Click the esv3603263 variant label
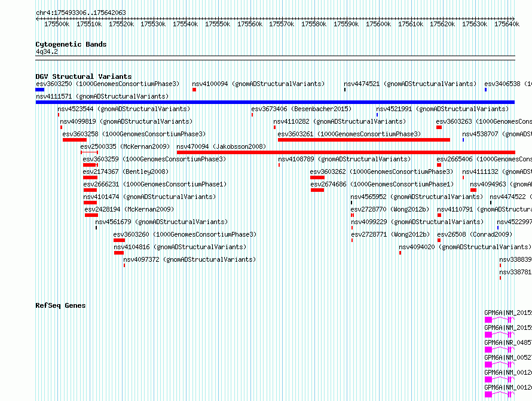The height and width of the screenshot is (401, 532). coord(484,121)
